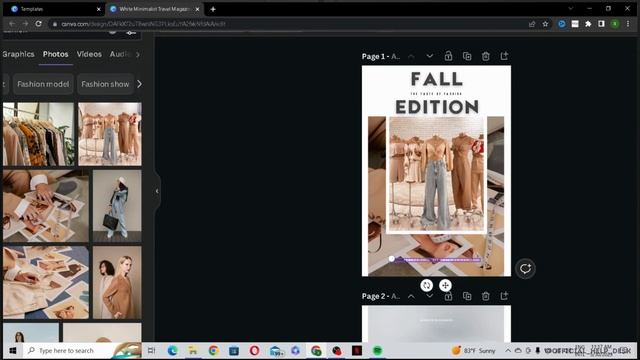Reload the Canva page

(x=38, y=24)
